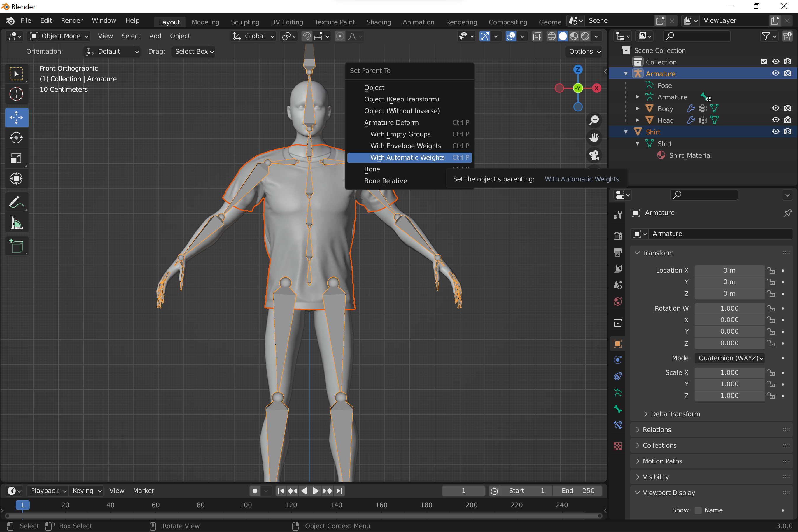Toggle camera view icon in viewport
The height and width of the screenshot is (532, 798).
[x=594, y=155]
